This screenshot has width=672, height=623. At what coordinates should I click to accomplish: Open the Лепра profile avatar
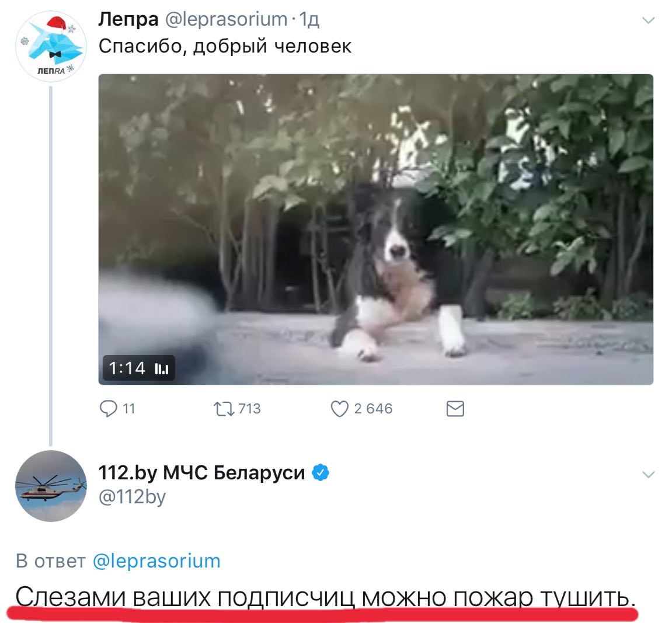point(51,46)
